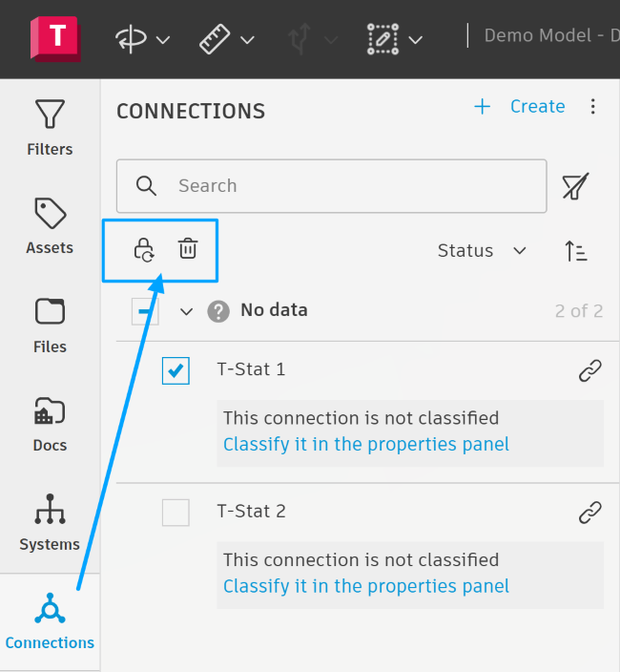Screen dimensions: 620x672
Task: Click the link icon for T-Stat 1
Action: point(590,371)
